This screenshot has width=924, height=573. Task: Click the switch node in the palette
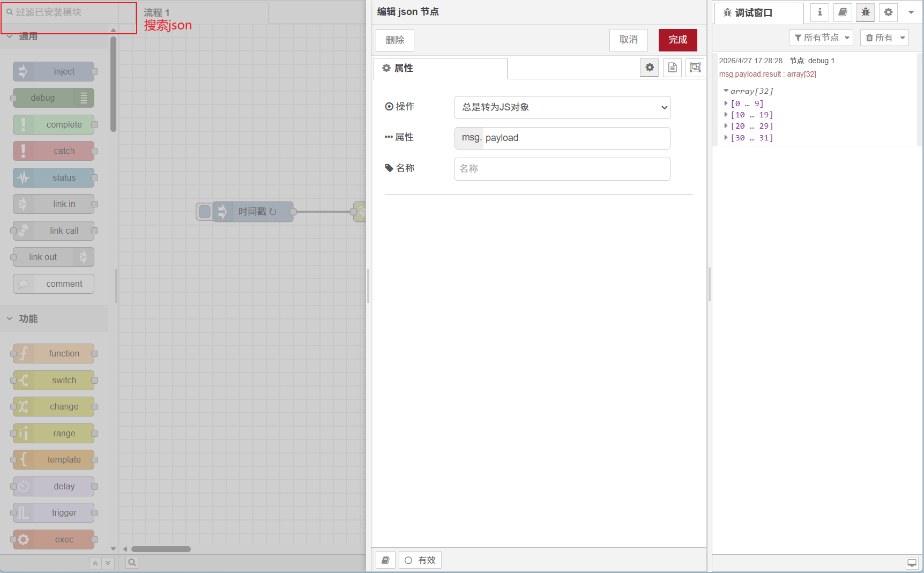click(x=54, y=380)
